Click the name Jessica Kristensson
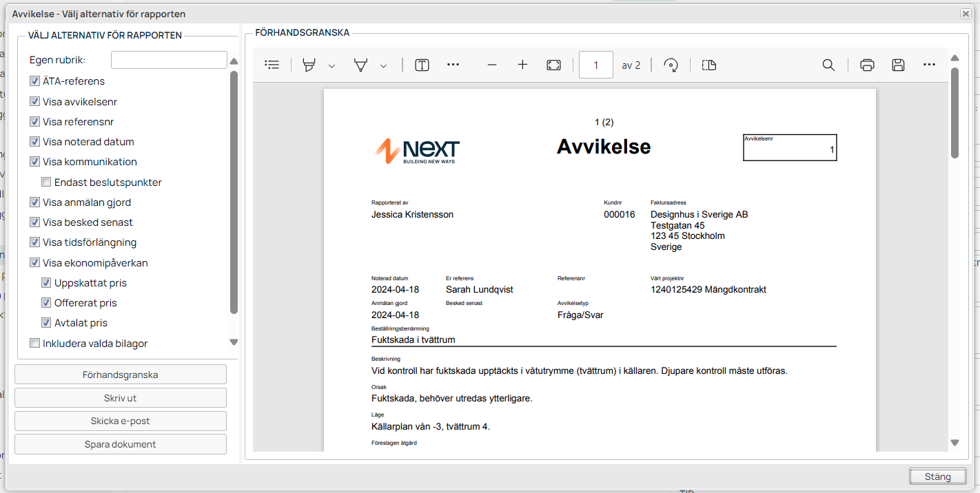Viewport: 980px width, 493px height. [x=412, y=214]
